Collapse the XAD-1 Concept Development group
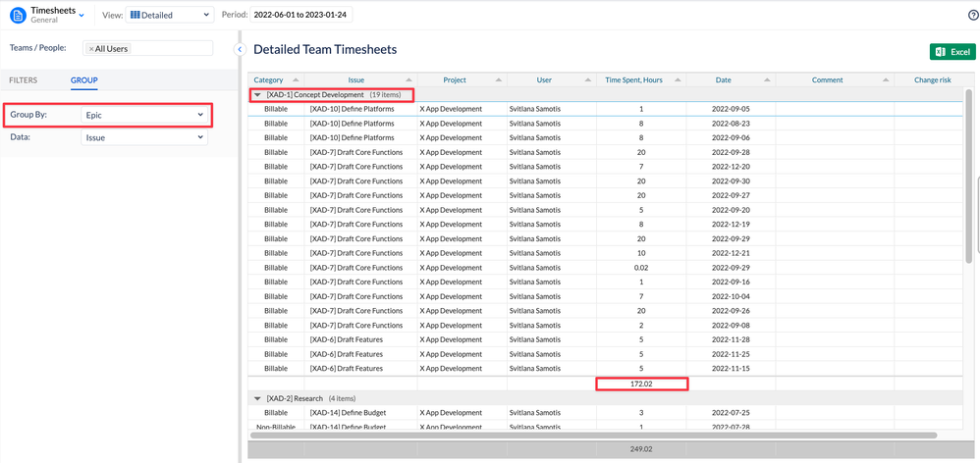This screenshot has width=980, height=463. tap(257, 95)
